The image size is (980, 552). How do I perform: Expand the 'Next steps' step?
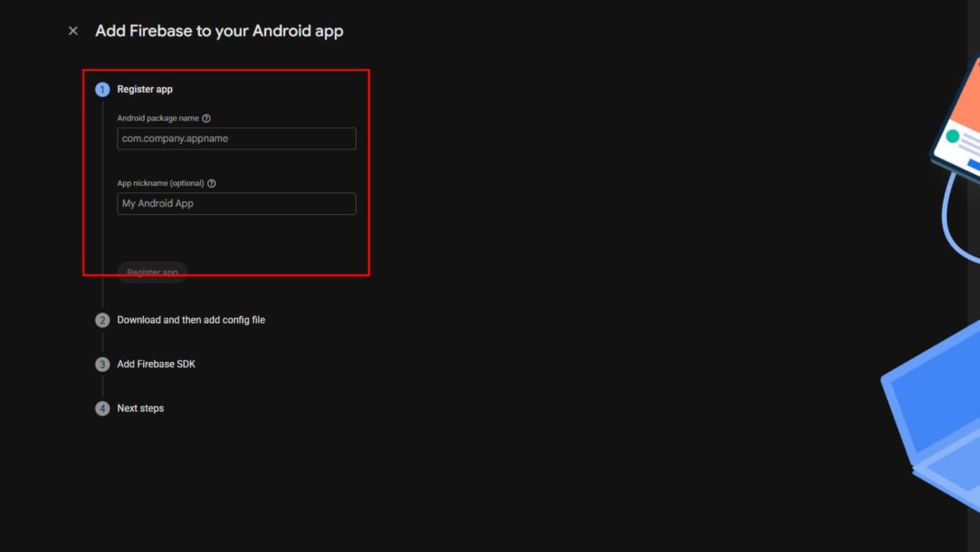click(x=141, y=408)
